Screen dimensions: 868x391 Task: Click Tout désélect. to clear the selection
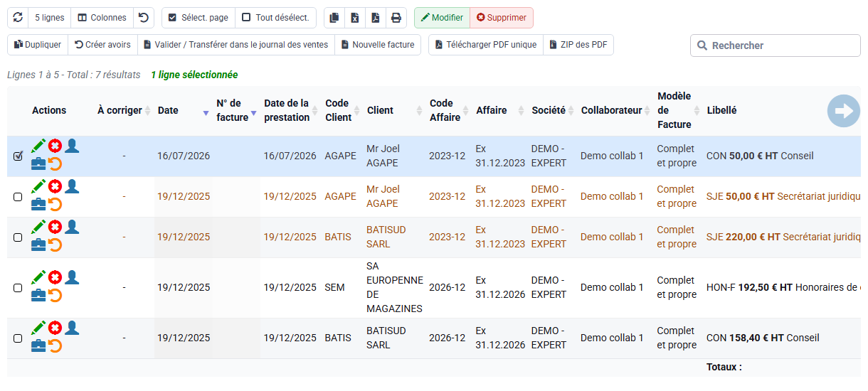(x=275, y=18)
